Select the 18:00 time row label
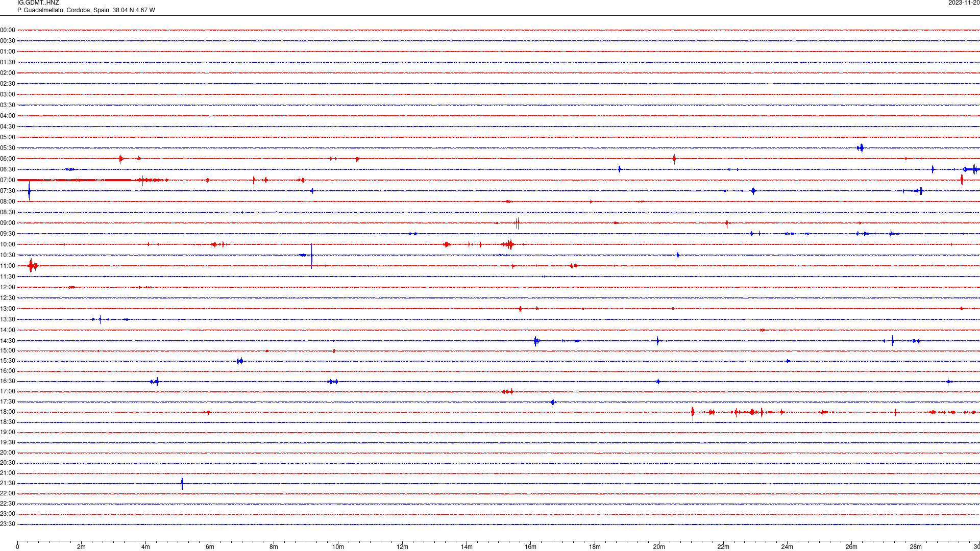The image size is (980, 551). [8, 412]
